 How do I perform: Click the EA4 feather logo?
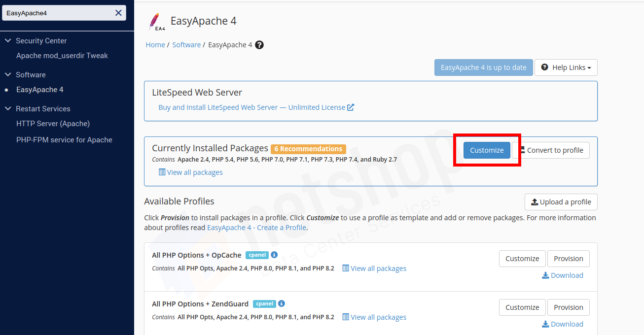[x=156, y=22]
